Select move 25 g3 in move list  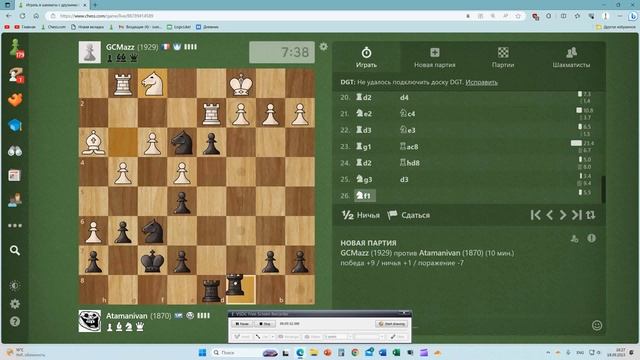pos(364,180)
